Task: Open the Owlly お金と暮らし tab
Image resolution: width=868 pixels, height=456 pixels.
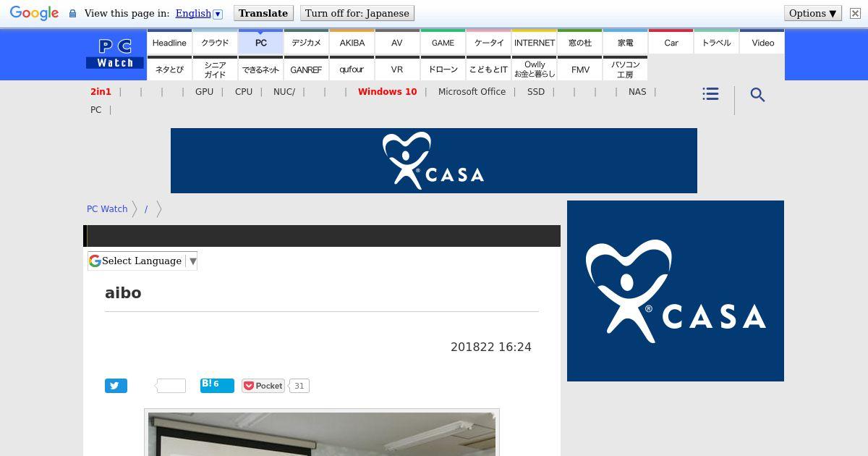Action: point(534,69)
